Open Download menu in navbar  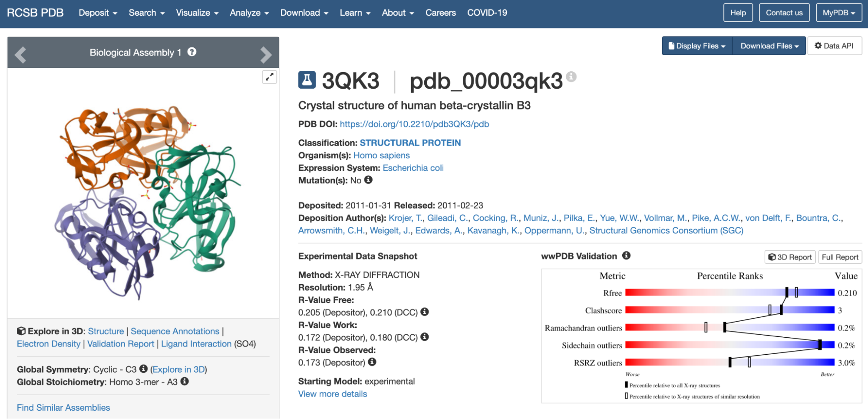tap(304, 13)
